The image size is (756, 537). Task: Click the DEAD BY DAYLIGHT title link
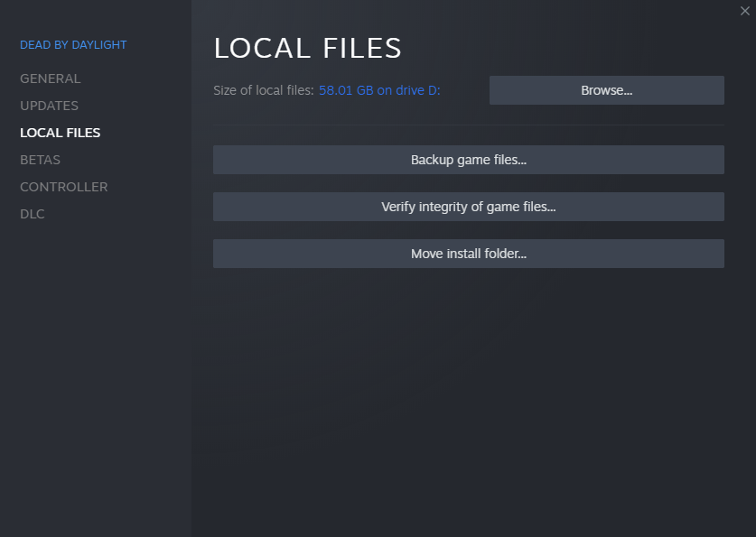click(73, 44)
